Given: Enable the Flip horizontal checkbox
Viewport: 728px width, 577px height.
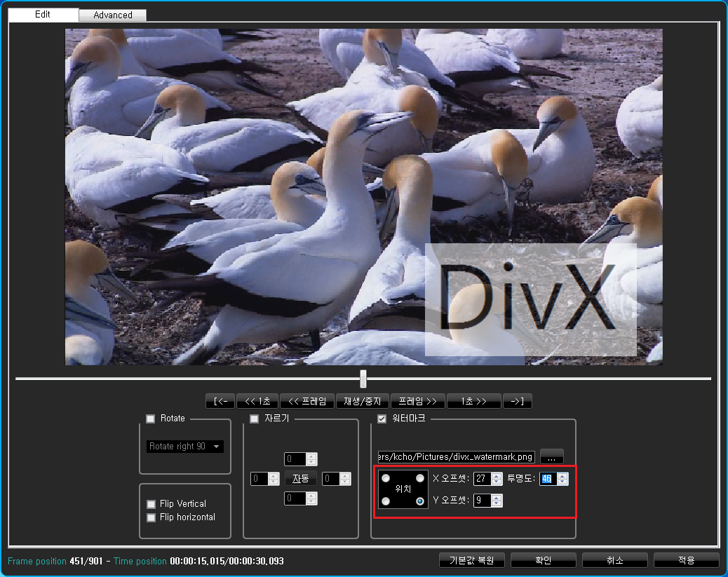Looking at the screenshot, I should (x=151, y=517).
